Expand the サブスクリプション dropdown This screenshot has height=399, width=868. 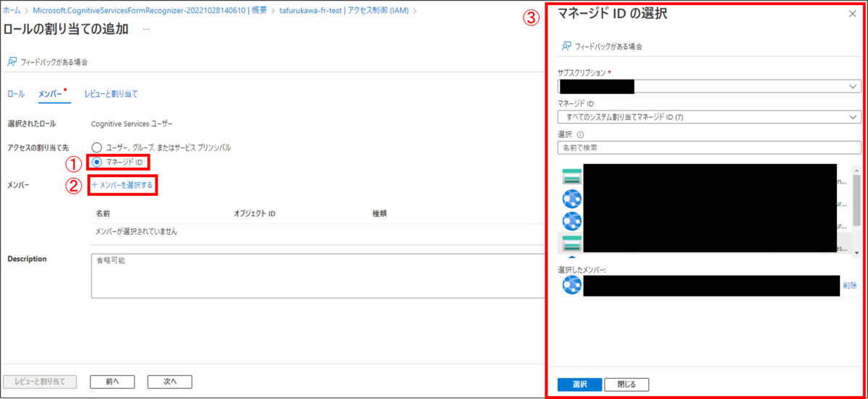[x=710, y=87]
